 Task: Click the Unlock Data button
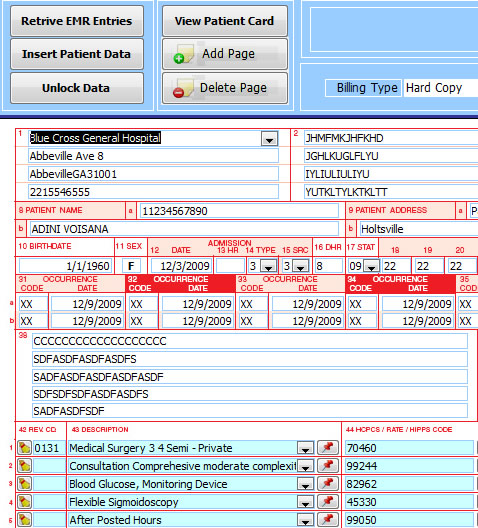(77, 88)
